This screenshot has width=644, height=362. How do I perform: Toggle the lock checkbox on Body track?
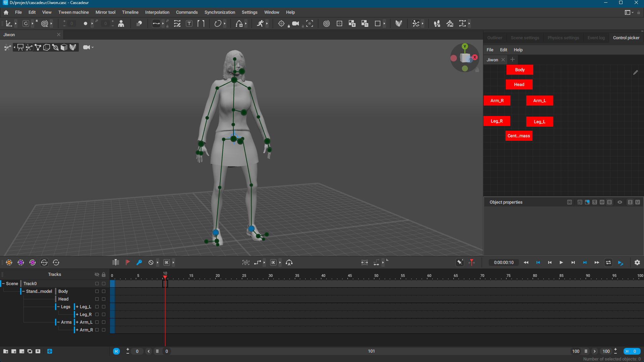pos(104,291)
